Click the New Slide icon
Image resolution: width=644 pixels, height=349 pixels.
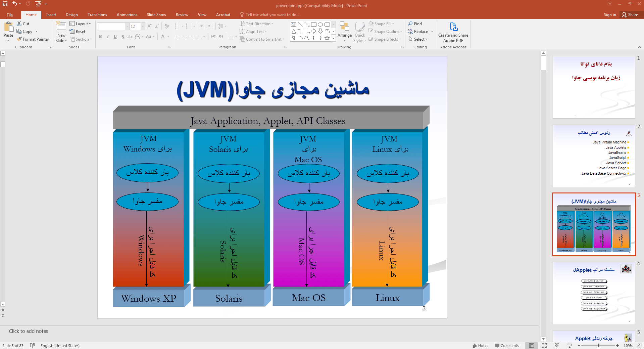61,27
